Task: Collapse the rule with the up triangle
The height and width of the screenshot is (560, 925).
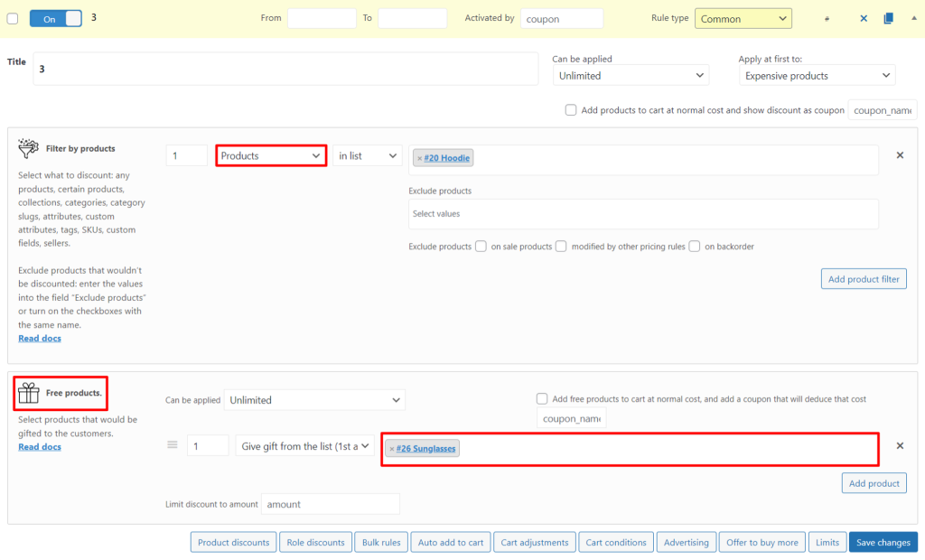Action: (914, 18)
